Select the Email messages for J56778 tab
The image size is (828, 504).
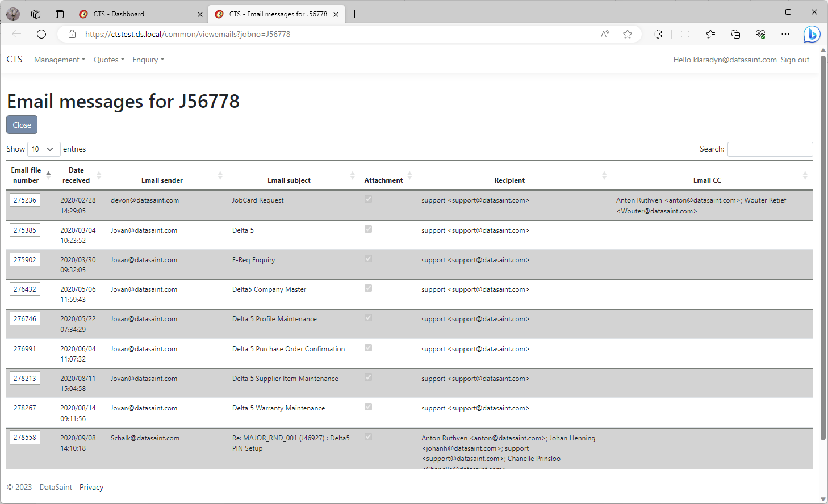277,14
